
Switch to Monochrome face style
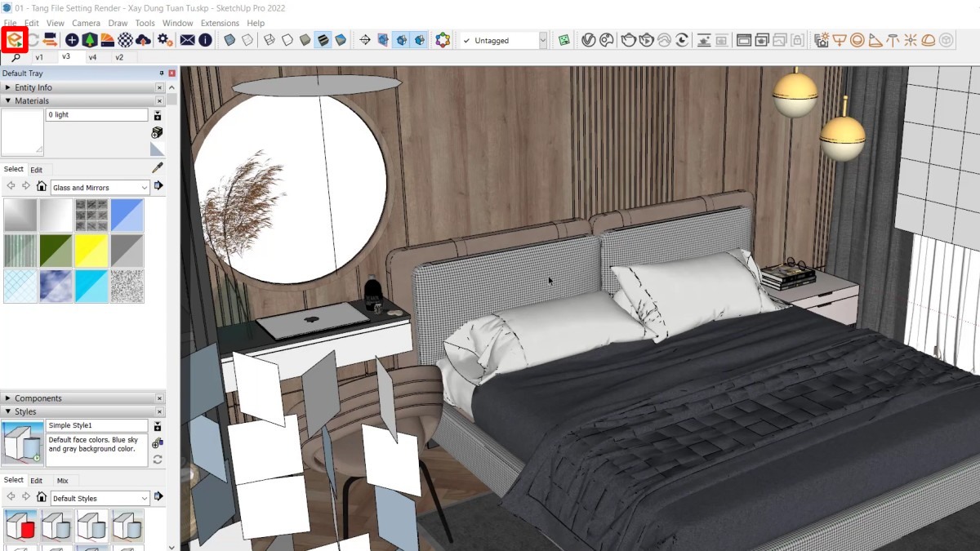(x=341, y=40)
